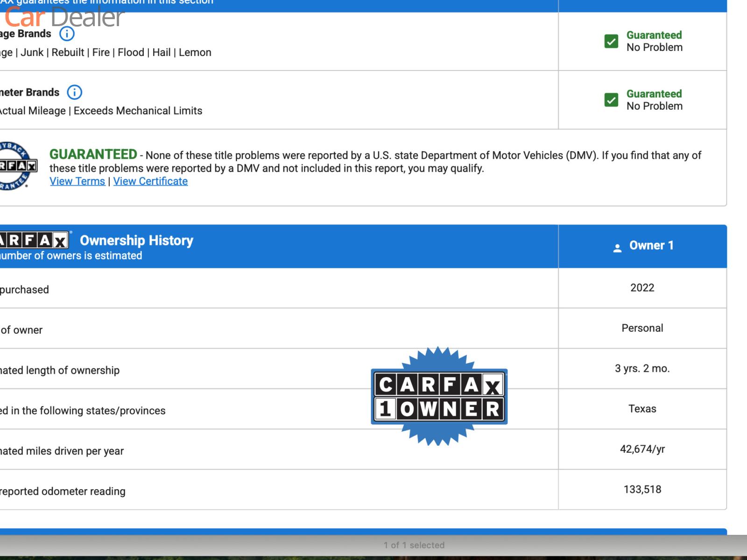Click the Car Dealer logo
747x560 pixels.
(x=64, y=17)
